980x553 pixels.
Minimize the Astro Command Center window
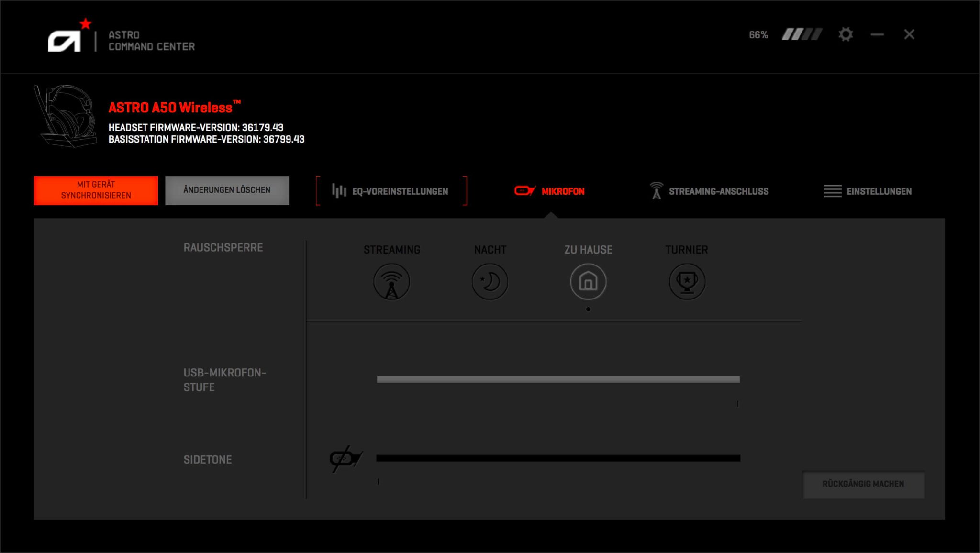click(x=877, y=34)
